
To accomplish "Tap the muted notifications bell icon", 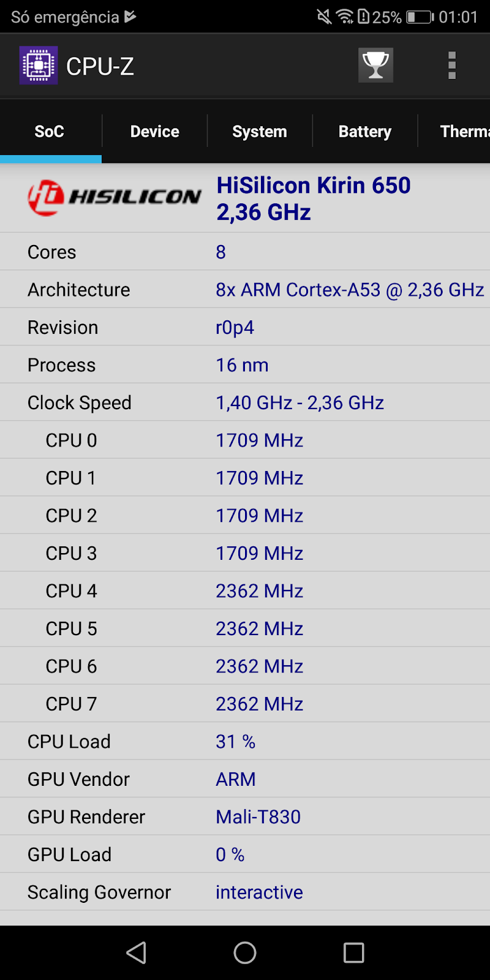I will coord(325,17).
